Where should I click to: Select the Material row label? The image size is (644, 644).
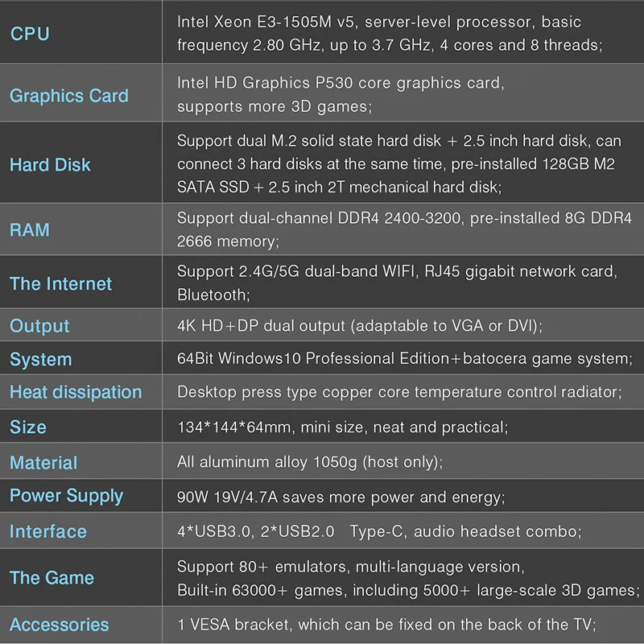pyautogui.click(x=43, y=463)
